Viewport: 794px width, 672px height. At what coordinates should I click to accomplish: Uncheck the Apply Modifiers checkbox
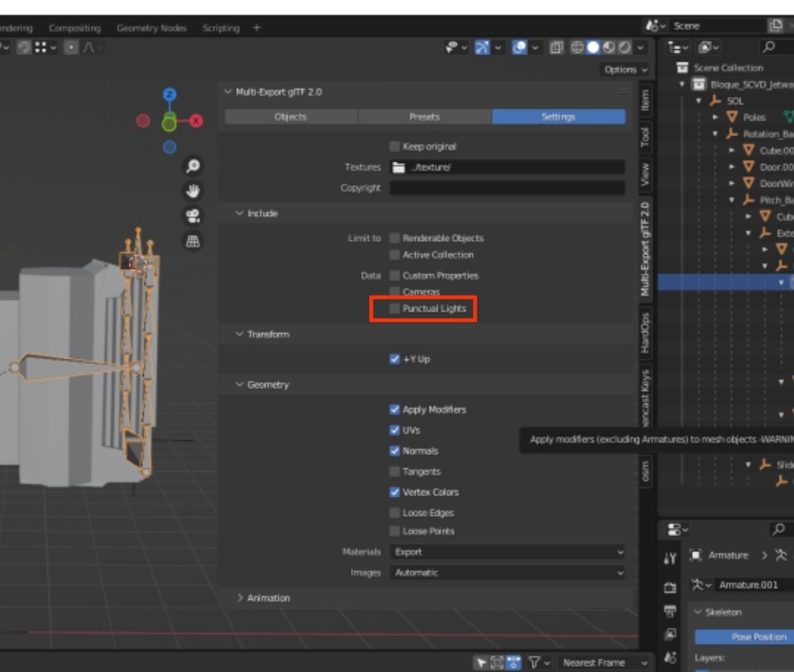point(395,410)
